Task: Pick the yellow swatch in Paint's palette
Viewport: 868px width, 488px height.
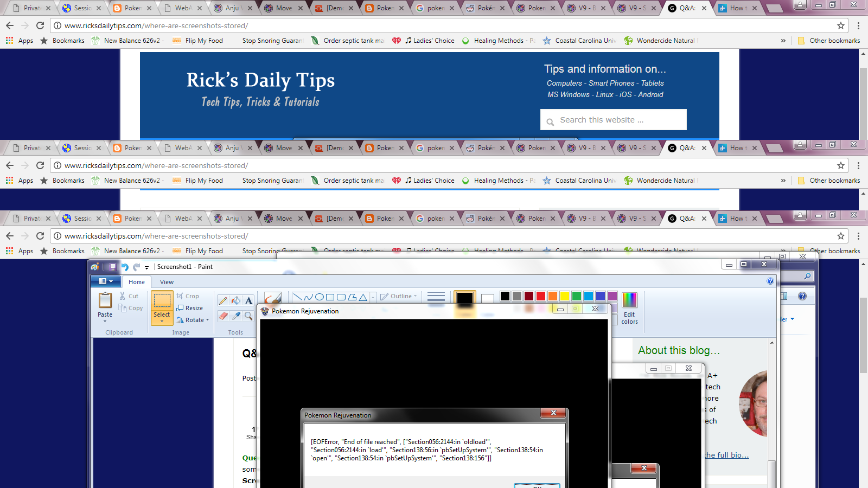Action: (565, 296)
